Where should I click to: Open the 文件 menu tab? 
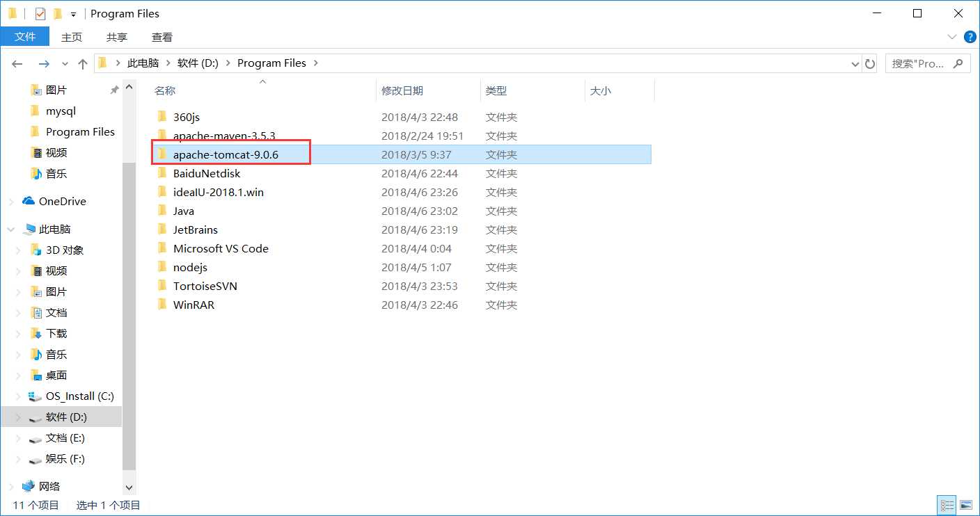tap(25, 37)
